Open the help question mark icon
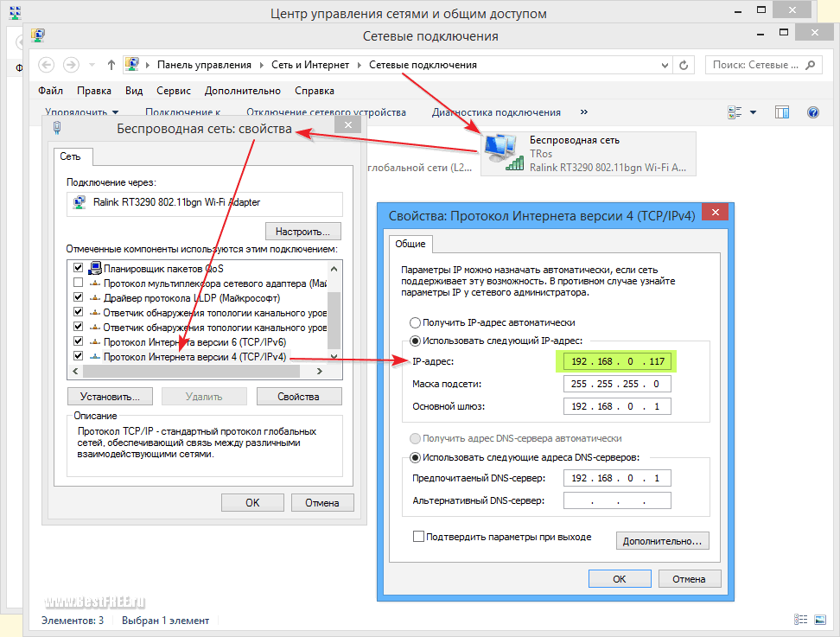The width and height of the screenshot is (840, 637). coord(812,112)
